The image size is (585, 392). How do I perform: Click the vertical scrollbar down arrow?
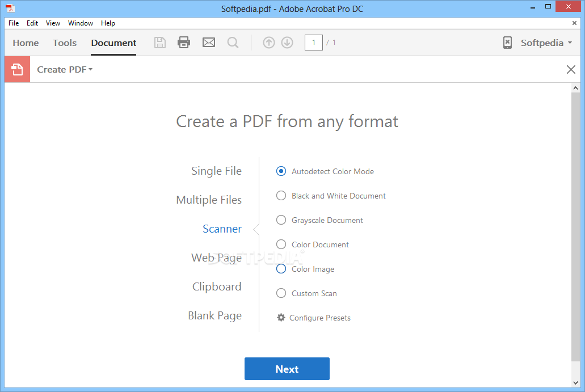click(x=576, y=383)
